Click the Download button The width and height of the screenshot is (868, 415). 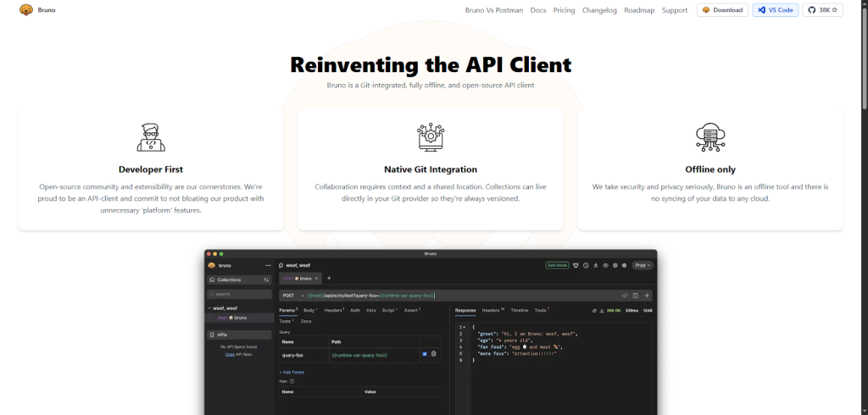pyautogui.click(x=722, y=10)
